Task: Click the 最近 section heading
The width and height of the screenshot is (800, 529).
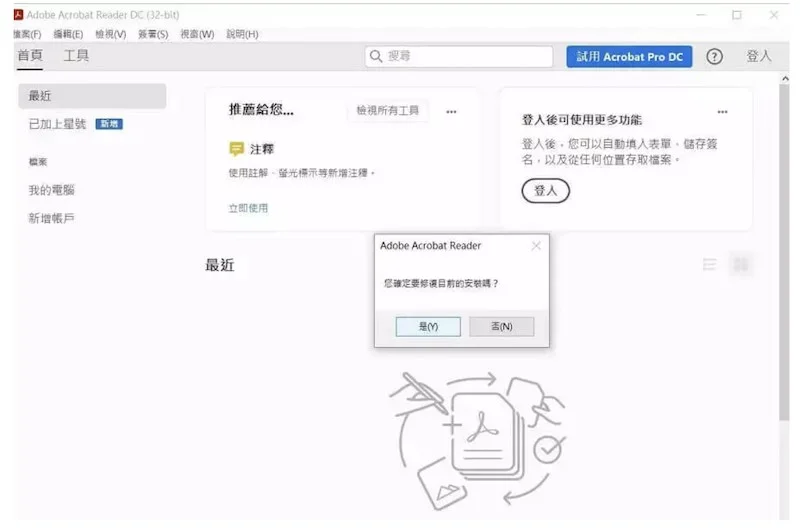Action: (x=220, y=265)
